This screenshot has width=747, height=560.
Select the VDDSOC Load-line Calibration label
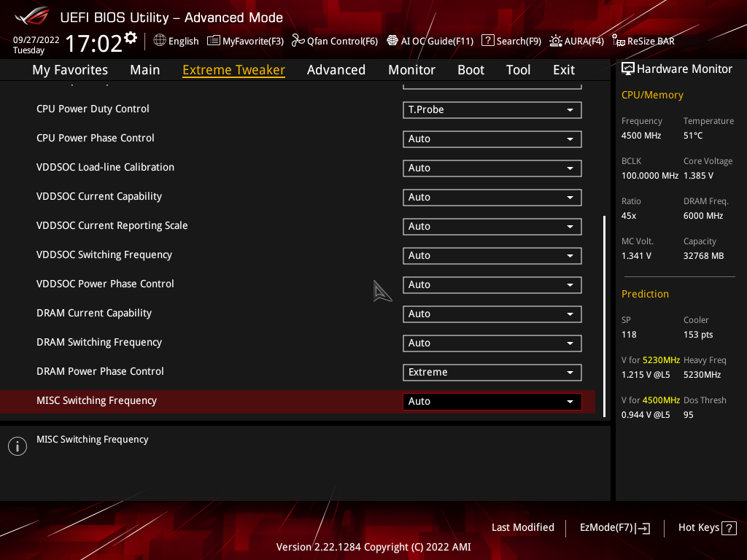click(105, 167)
